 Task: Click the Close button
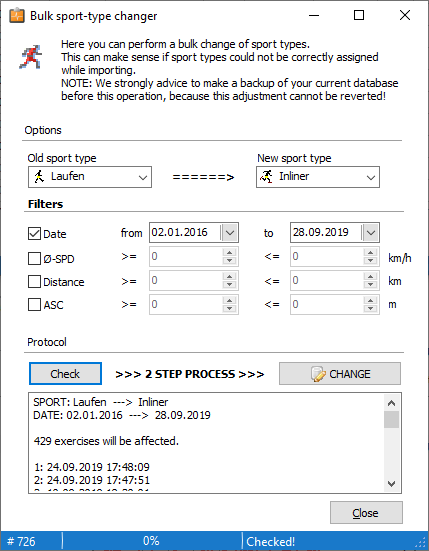366,513
